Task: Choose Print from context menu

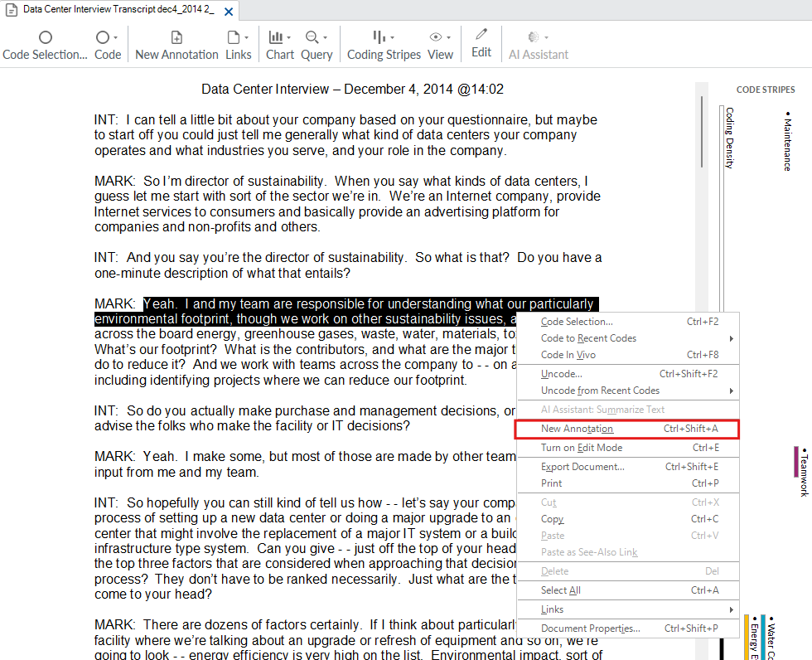Action: click(x=628, y=483)
